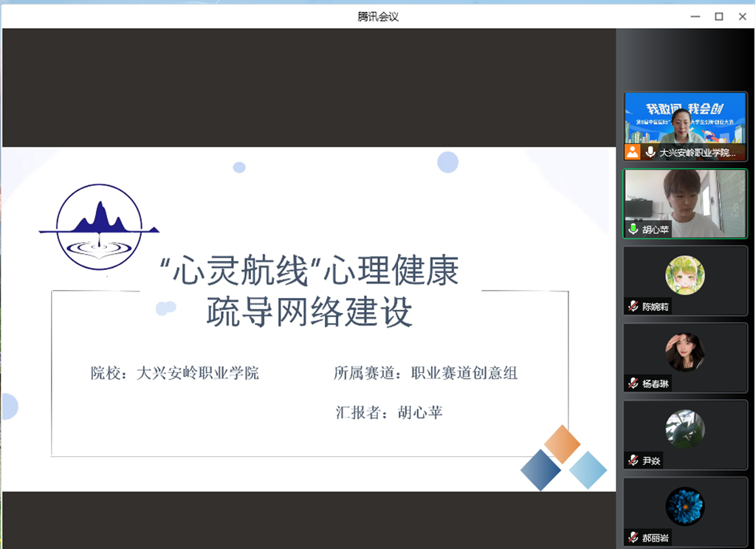Open the 大兴安岭职业学院 video thumbnail

(685, 118)
